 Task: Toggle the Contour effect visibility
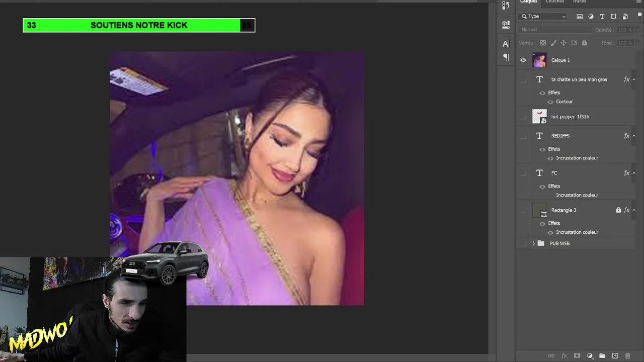click(550, 102)
